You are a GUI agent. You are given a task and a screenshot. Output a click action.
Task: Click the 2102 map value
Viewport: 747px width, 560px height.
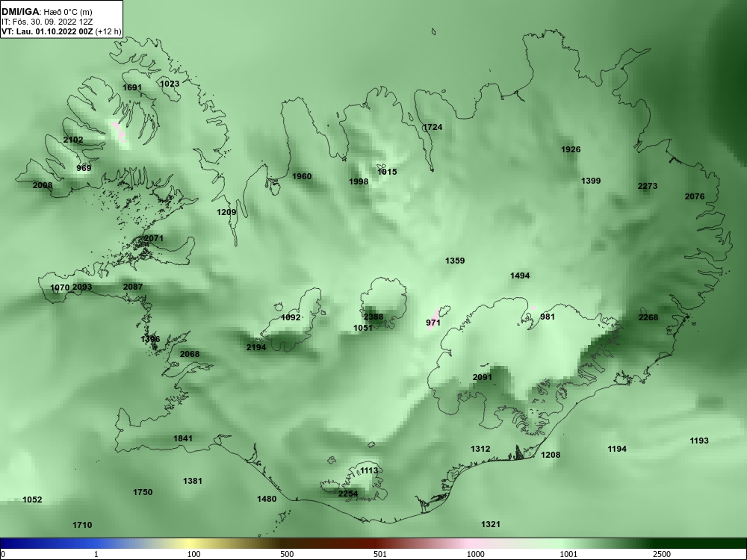click(73, 140)
